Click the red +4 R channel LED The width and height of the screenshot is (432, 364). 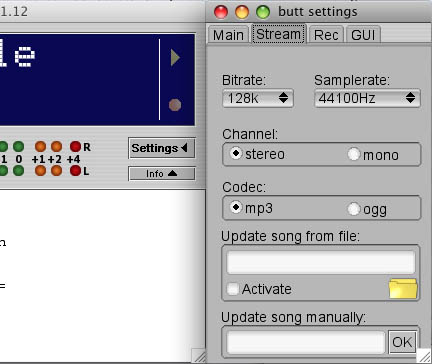click(x=75, y=146)
